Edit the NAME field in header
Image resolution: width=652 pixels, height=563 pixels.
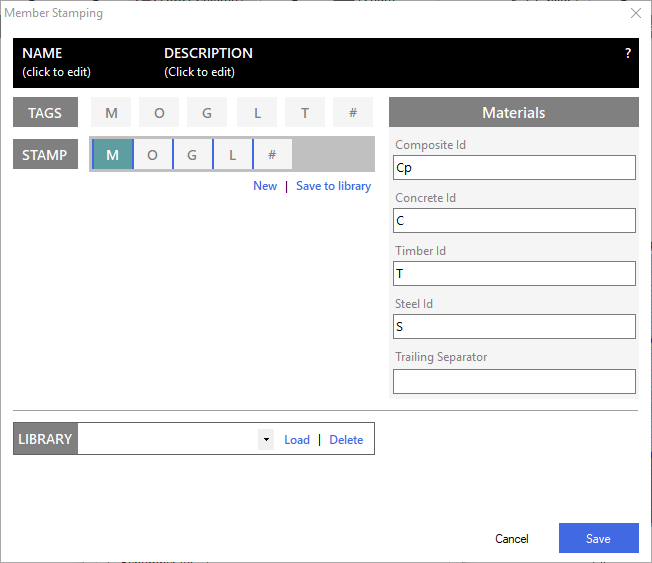pyautogui.click(x=56, y=62)
